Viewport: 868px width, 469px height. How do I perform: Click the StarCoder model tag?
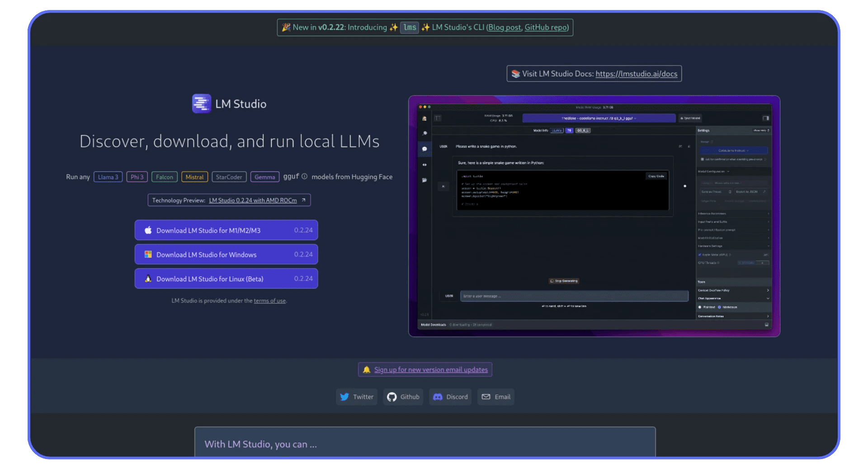pyautogui.click(x=229, y=177)
